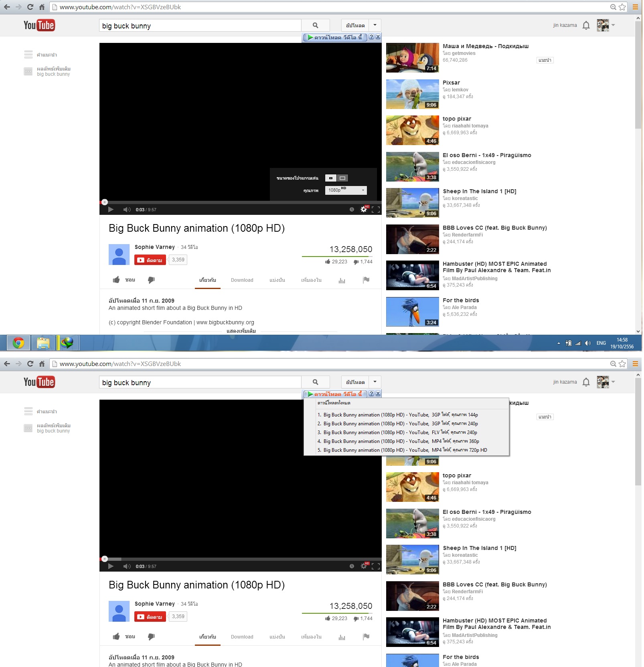Select large player size button in quality popup
The width and height of the screenshot is (644, 667).
pyautogui.click(x=342, y=178)
